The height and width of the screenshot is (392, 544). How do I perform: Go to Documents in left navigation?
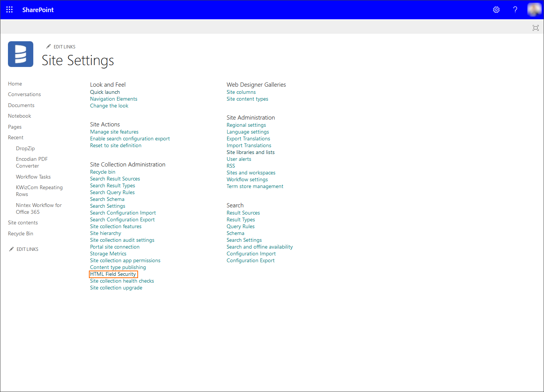click(21, 106)
